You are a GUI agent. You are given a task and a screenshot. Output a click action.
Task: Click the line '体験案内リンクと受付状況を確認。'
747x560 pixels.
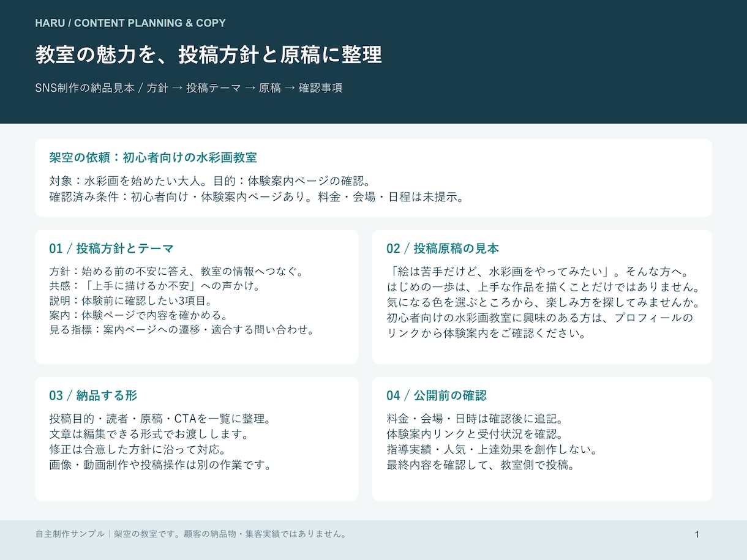475,435
